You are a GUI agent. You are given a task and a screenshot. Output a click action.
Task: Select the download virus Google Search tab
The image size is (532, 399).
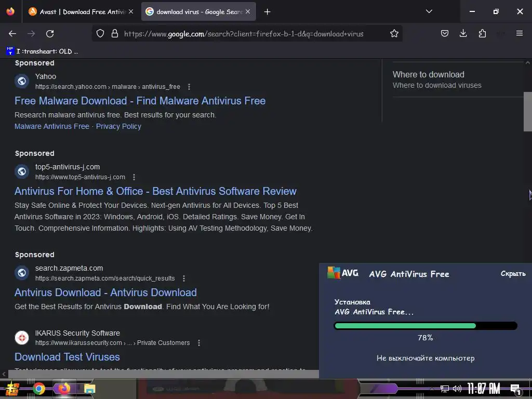click(x=198, y=11)
